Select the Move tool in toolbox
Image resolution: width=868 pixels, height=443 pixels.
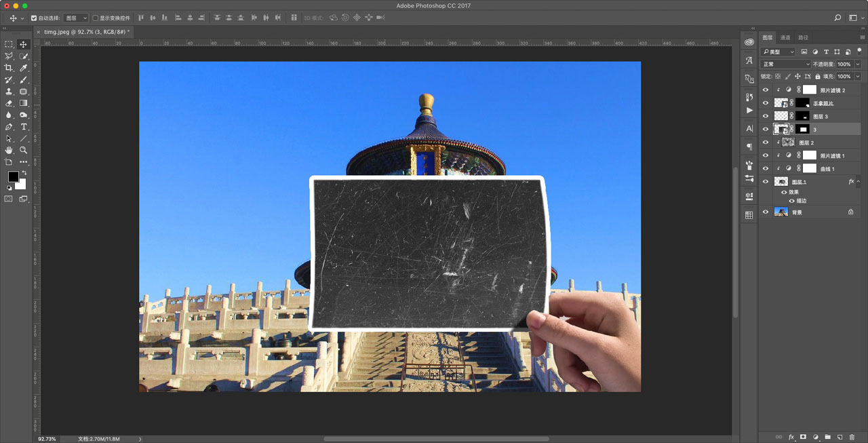24,44
